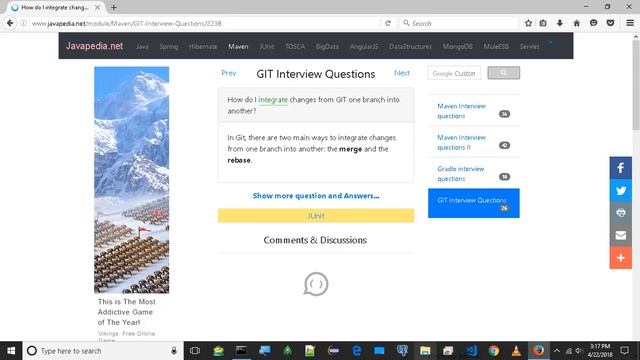Open 'This is The Most Addictive Game' ad

(127, 312)
